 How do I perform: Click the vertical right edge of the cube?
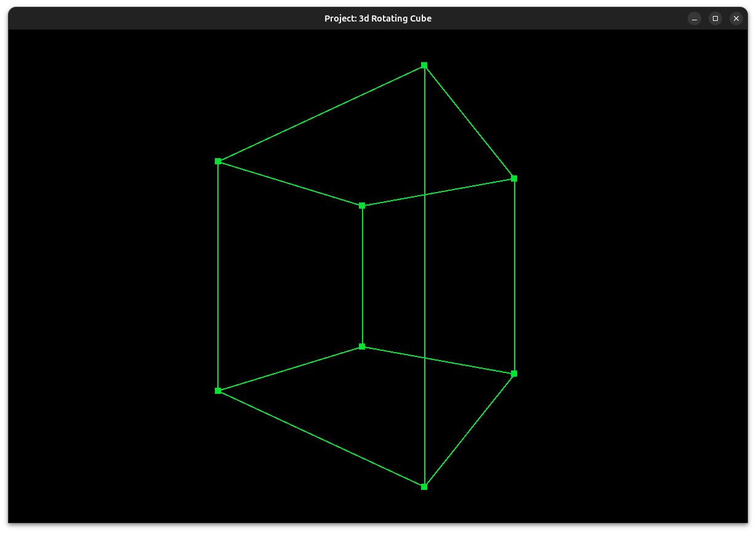513,277
